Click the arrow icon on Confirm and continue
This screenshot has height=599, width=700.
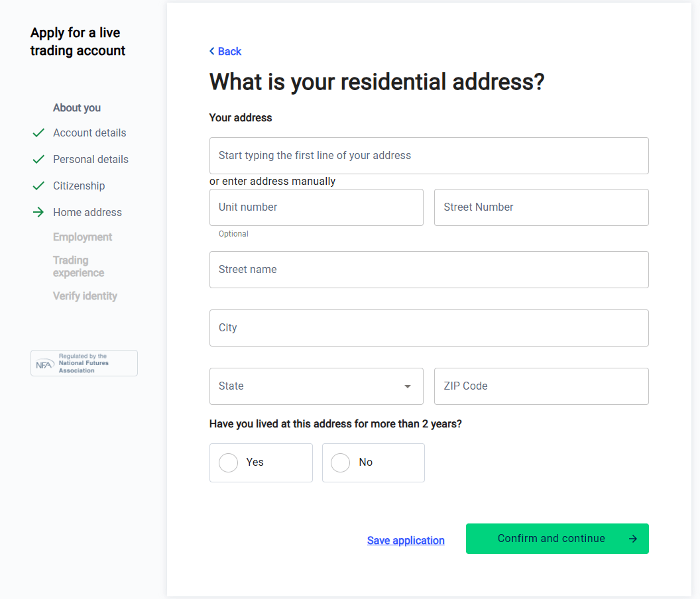pos(632,539)
